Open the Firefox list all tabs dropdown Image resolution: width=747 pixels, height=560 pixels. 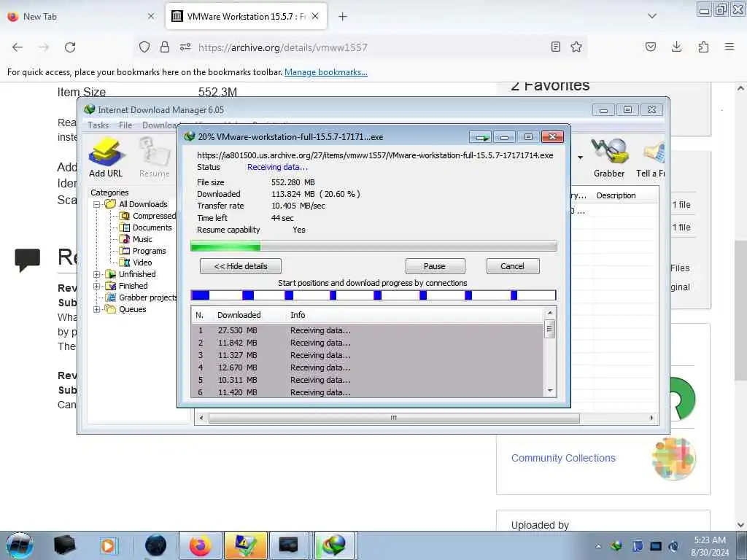[x=652, y=16]
